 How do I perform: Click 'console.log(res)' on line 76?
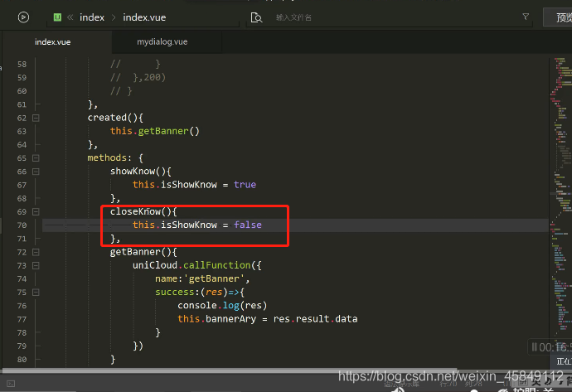pyautogui.click(x=222, y=305)
